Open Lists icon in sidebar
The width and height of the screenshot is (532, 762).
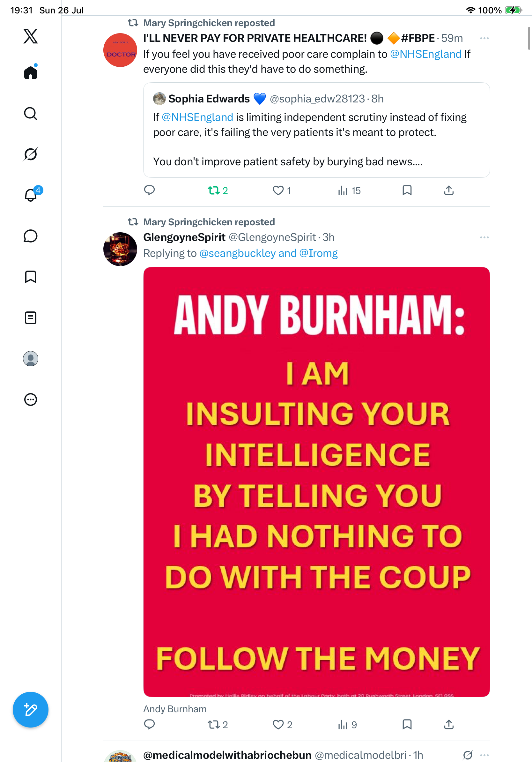(31, 317)
